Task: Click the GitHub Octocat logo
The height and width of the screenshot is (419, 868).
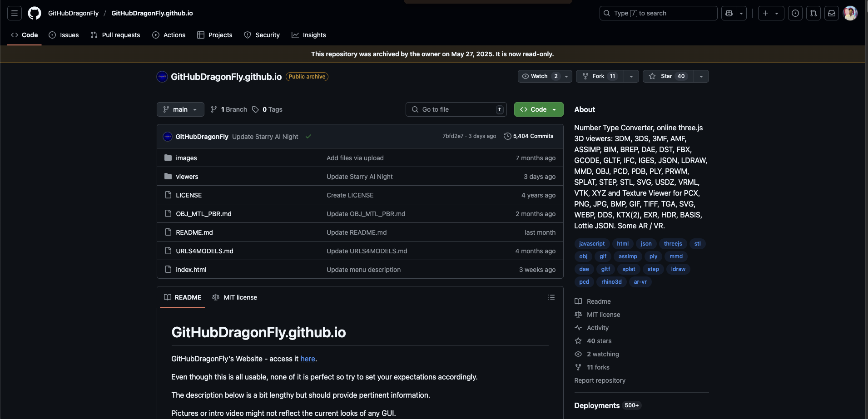Action: pyautogui.click(x=35, y=13)
